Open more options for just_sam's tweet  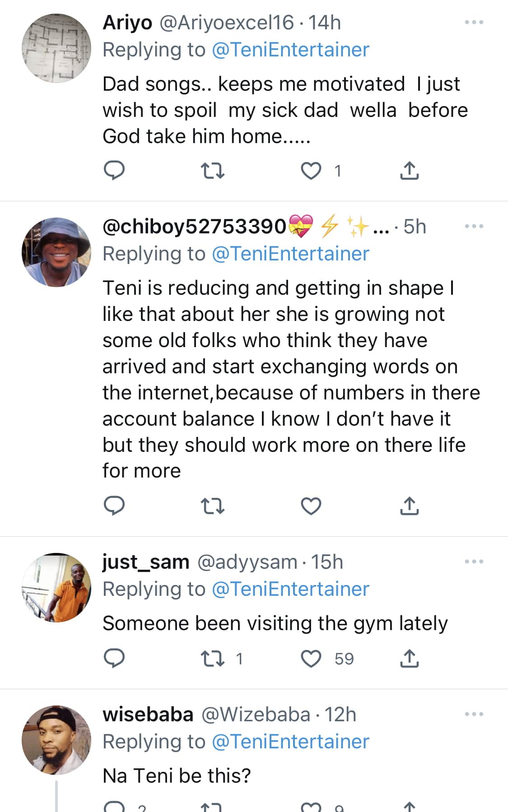click(x=474, y=561)
